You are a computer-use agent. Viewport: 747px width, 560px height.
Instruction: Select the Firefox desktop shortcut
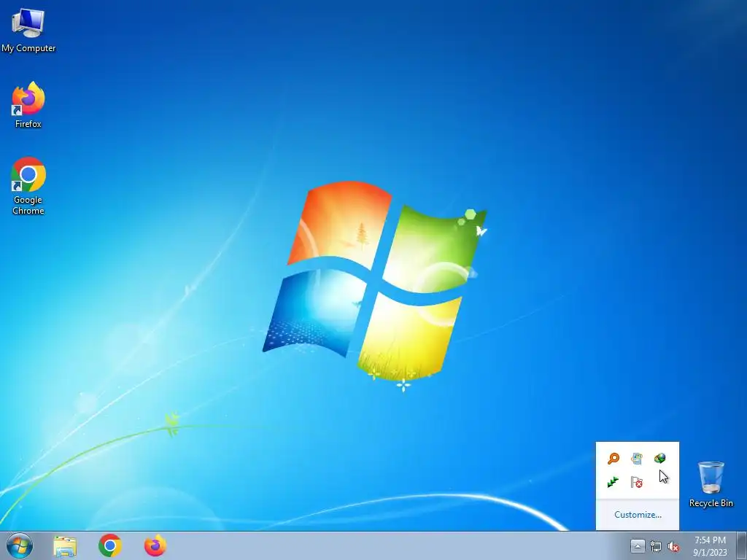coord(28,105)
